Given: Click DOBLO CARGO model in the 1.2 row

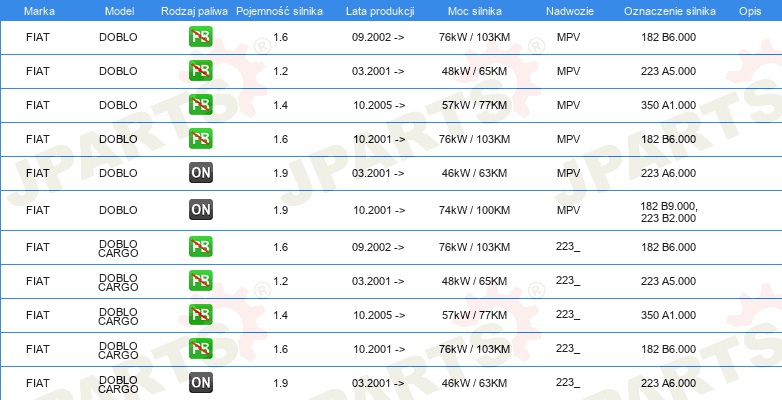Looking at the screenshot, I should coord(118,282).
